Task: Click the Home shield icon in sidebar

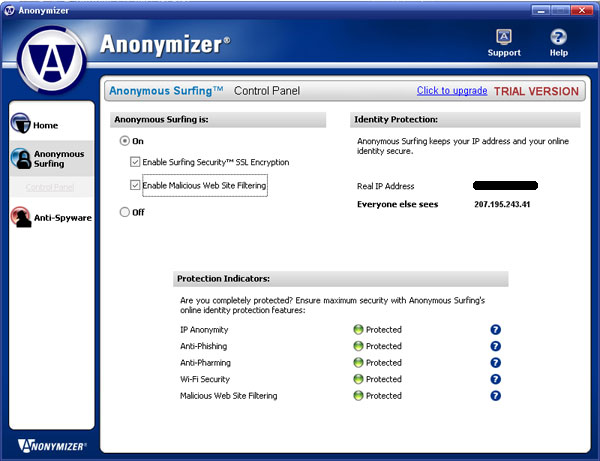Action: 21,123
